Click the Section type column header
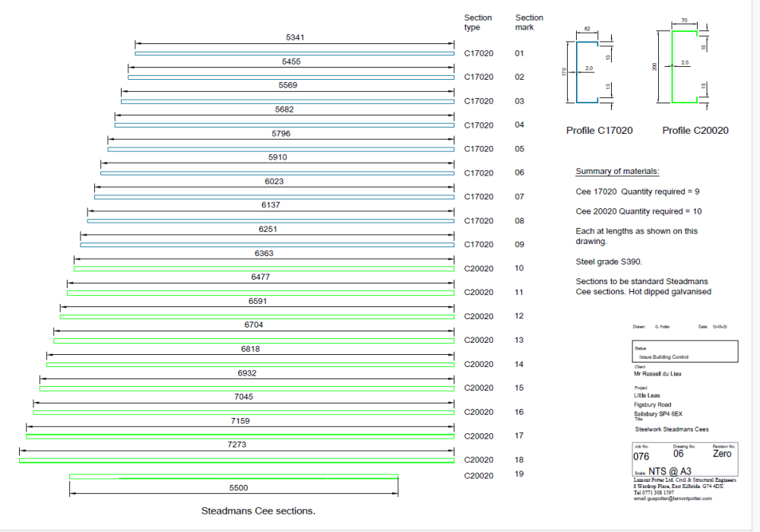Viewport: 760px width, 532px height. click(478, 22)
